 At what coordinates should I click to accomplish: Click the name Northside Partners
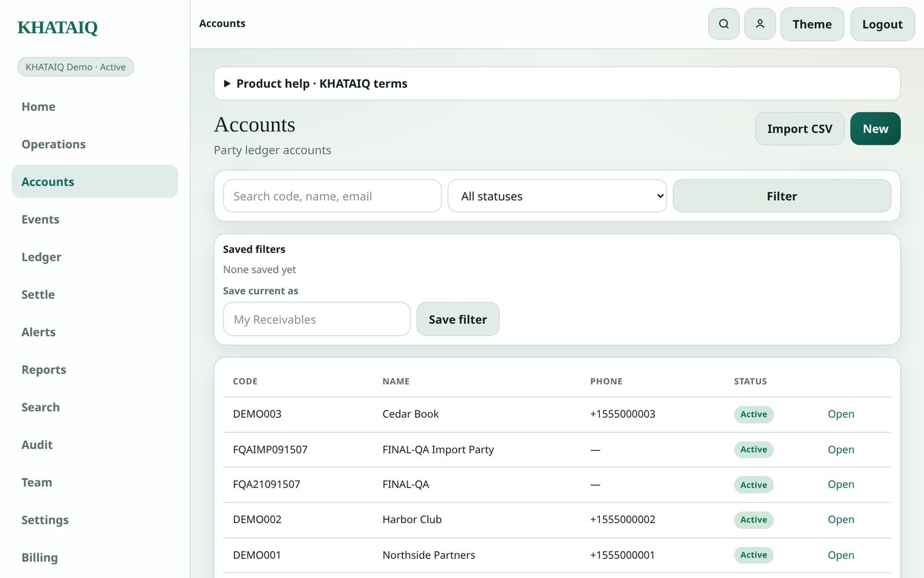point(429,555)
